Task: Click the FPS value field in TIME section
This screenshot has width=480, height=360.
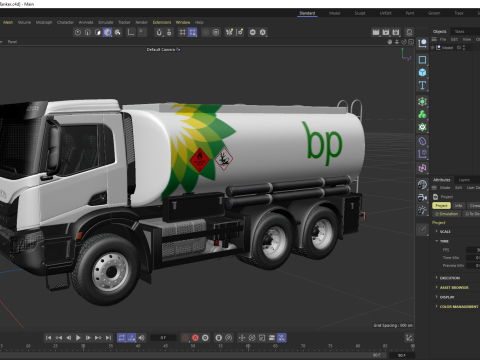Action: click(x=473, y=250)
